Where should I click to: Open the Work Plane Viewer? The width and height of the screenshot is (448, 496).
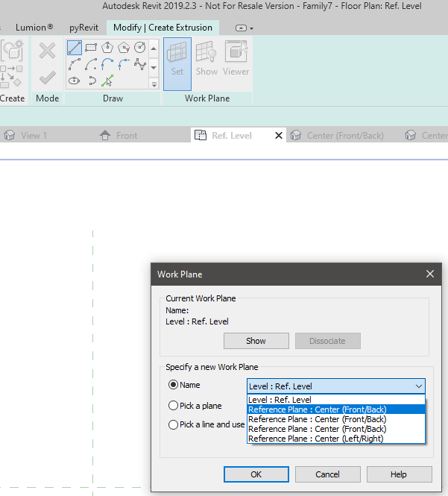pyautogui.click(x=236, y=59)
